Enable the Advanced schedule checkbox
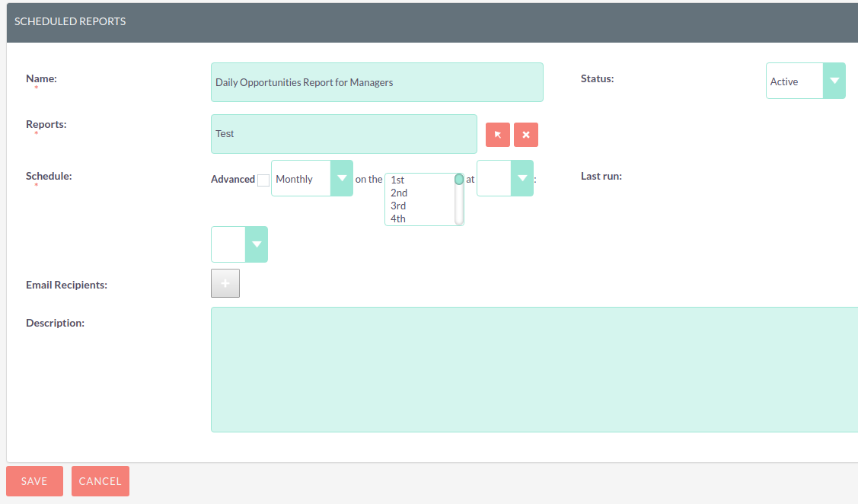This screenshot has height=504, width=858. click(x=263, y=178)
